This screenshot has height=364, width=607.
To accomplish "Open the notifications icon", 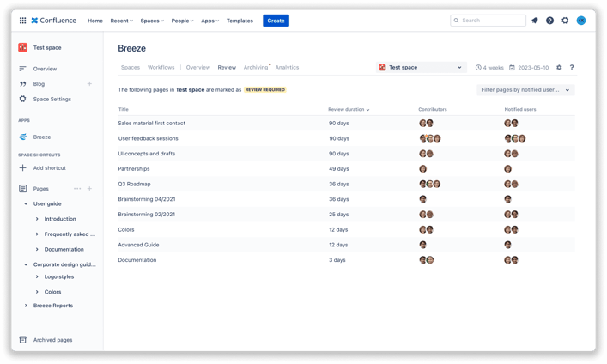I will 535,21.
